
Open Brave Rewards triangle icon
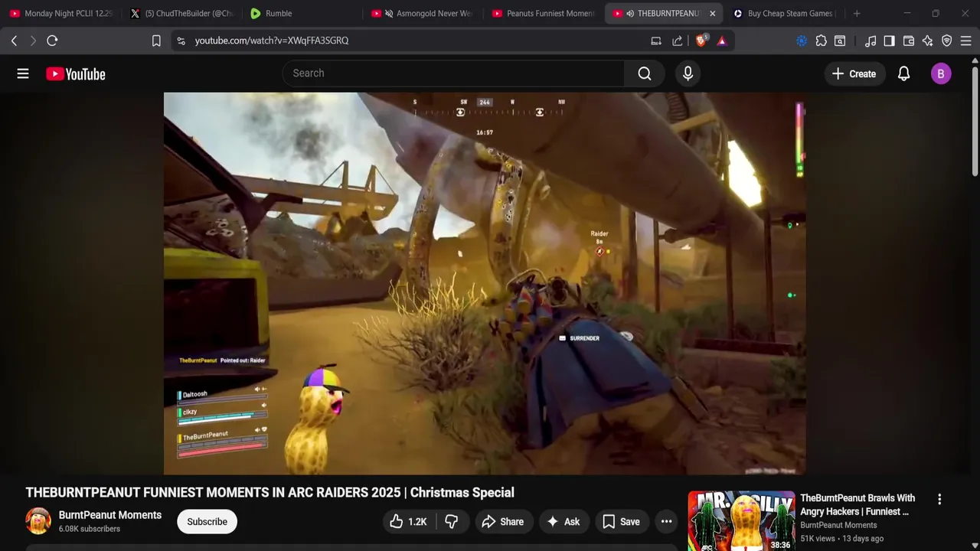point(722,41)
